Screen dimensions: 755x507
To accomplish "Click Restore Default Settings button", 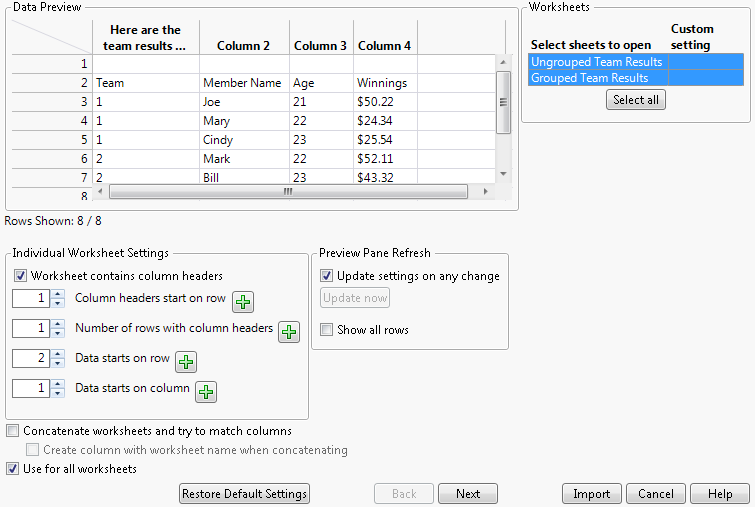I will (x=245, y=494).
